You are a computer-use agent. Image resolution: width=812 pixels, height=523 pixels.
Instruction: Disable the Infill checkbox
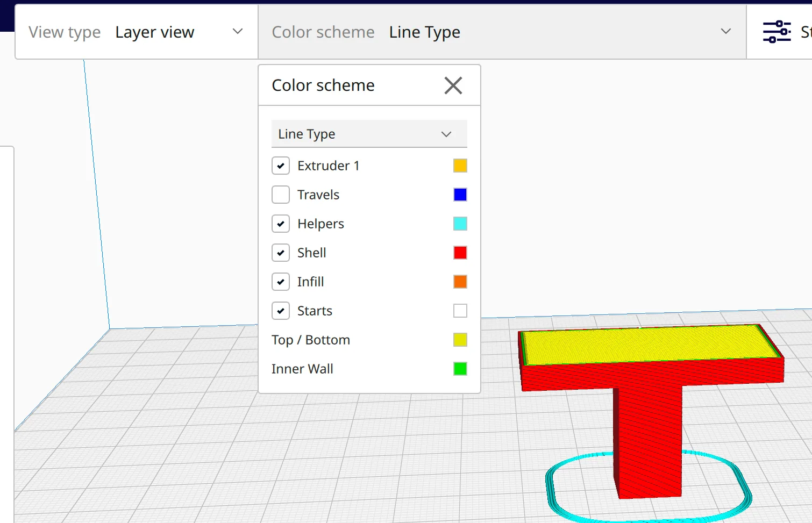pyautogui.click(x=281, y=282)
